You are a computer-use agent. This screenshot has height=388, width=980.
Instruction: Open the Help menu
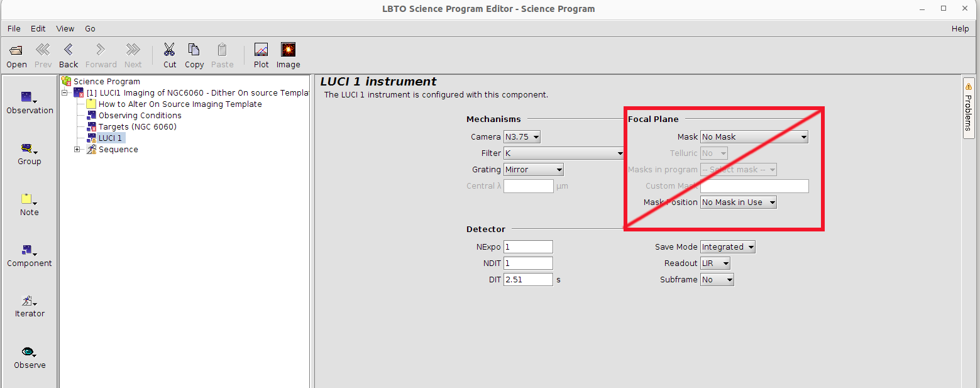click(960, 28)
